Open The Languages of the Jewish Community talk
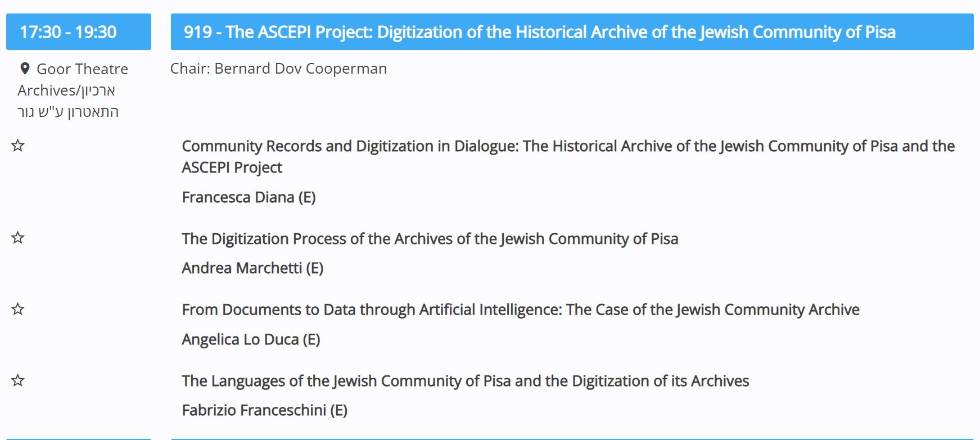The width and height of the screenshot is (980, 440). (465, 381)
